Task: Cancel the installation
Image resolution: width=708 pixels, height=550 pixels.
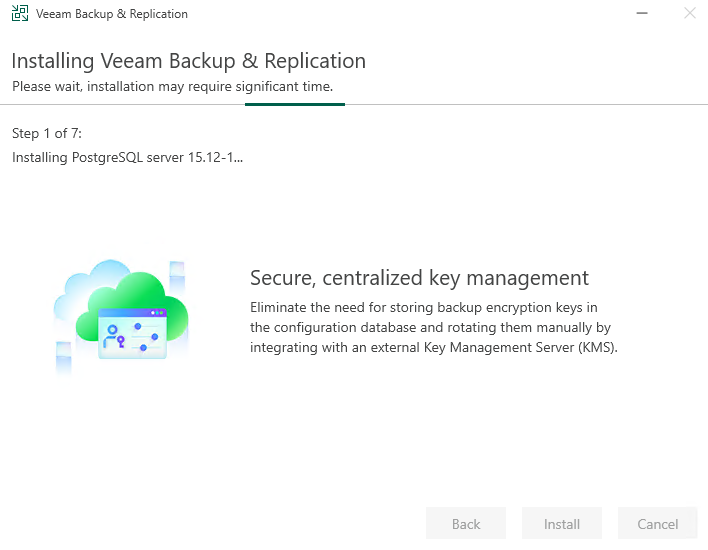Action: pyautogui.click(x=658, y=524)
